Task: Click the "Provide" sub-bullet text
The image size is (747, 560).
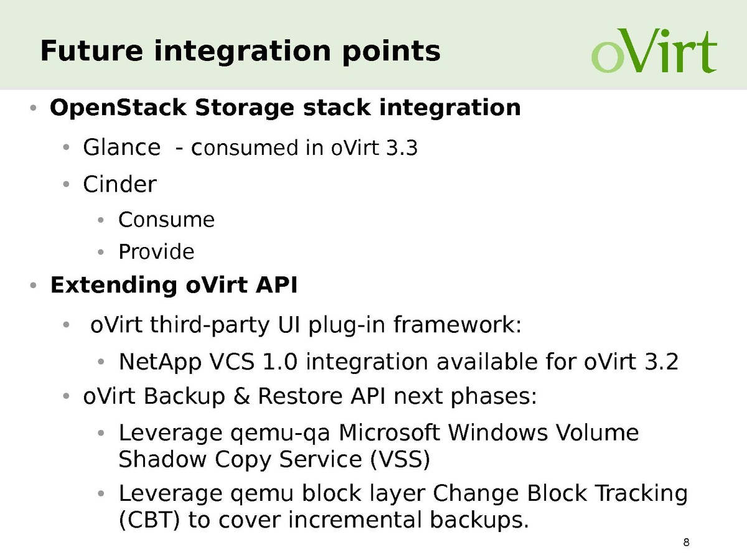Action: coord(156,252)
